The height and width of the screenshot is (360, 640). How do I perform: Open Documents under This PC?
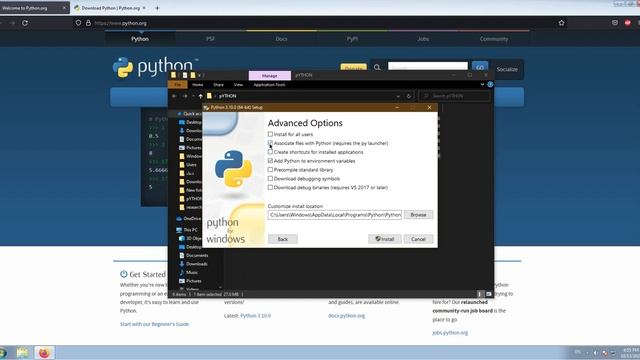pos(194,256)
